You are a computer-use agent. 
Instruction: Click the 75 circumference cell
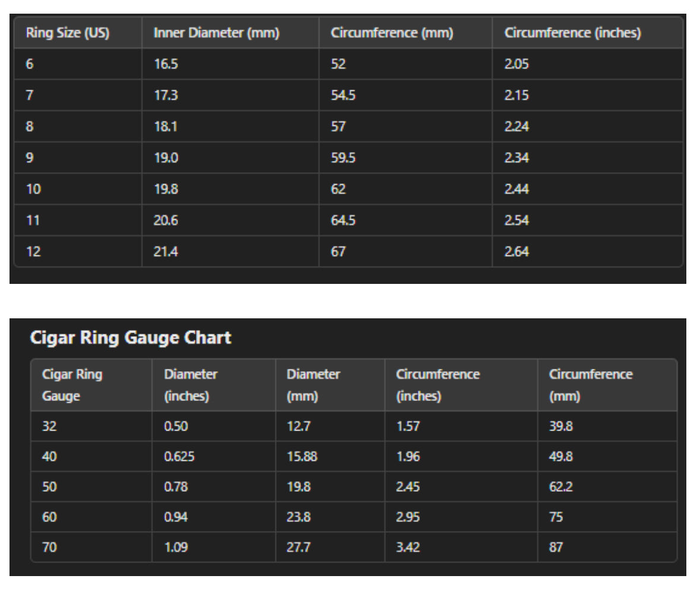(x=556, y=517)
